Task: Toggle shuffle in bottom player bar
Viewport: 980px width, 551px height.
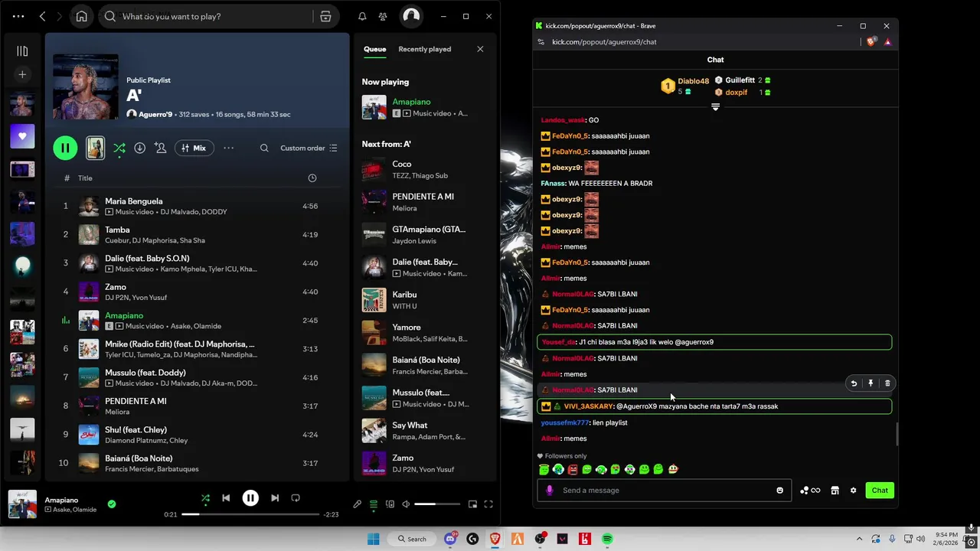Action: pyautogui.click(x=205, y=498)
